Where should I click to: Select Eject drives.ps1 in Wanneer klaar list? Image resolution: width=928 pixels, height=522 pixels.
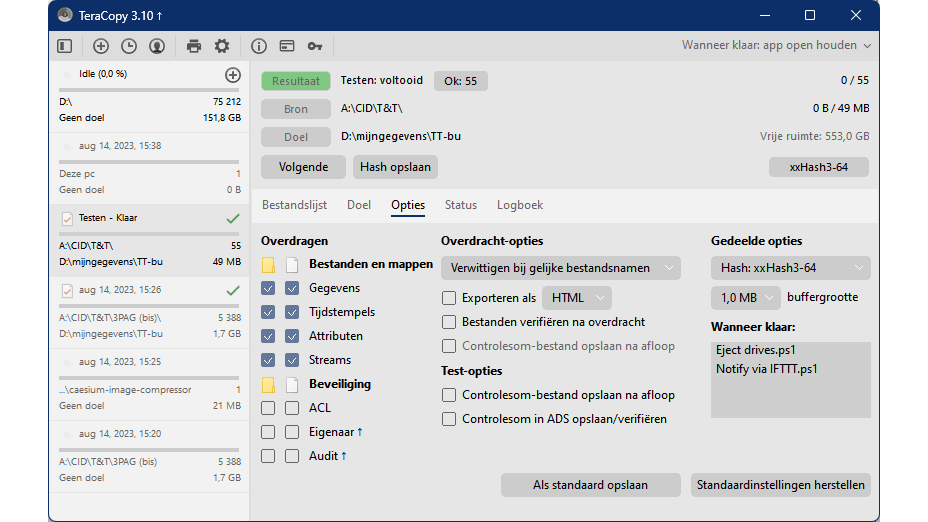click(x=755, y=350)
